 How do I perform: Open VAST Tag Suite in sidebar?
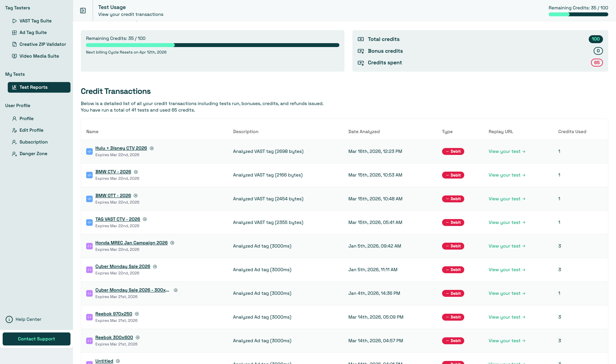click(35, 21)
